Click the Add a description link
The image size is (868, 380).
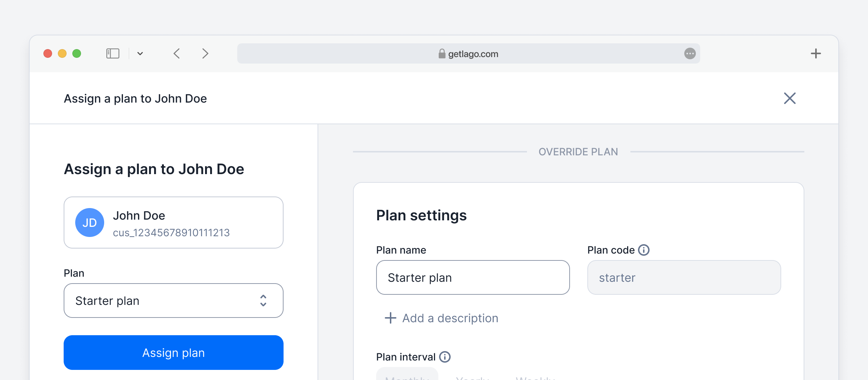point(442,318)
